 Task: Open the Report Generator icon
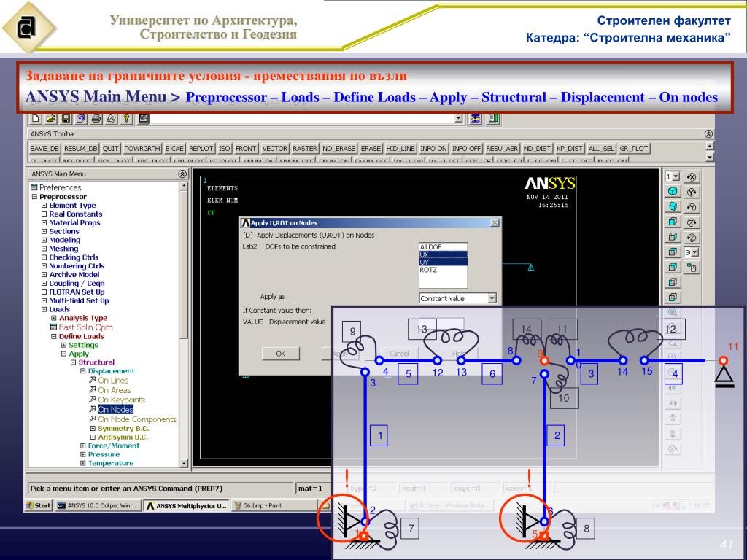pyautogui.click(x=112, y=118)
